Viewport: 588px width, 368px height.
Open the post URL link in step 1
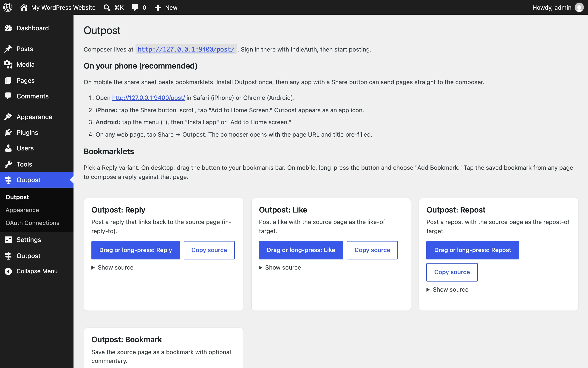148,98
